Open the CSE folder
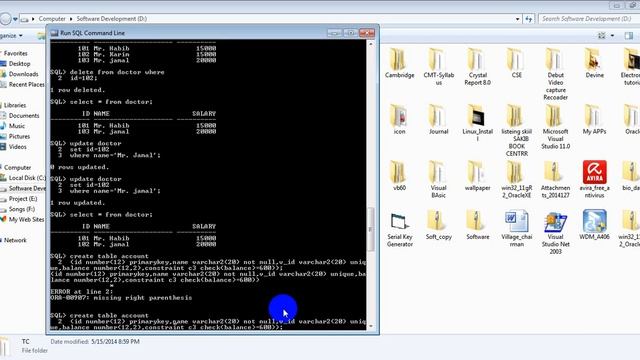The height and width of the screenshot is (360, 640). tap(516, 63)
